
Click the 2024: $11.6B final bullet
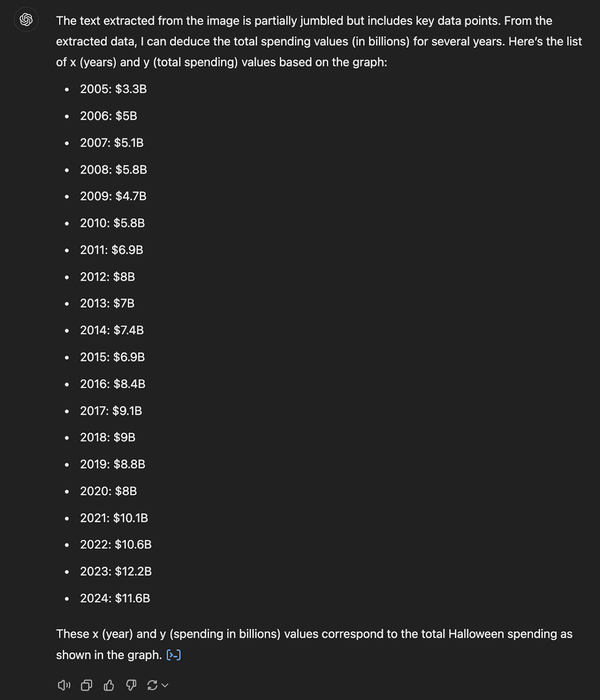(115, 598)
